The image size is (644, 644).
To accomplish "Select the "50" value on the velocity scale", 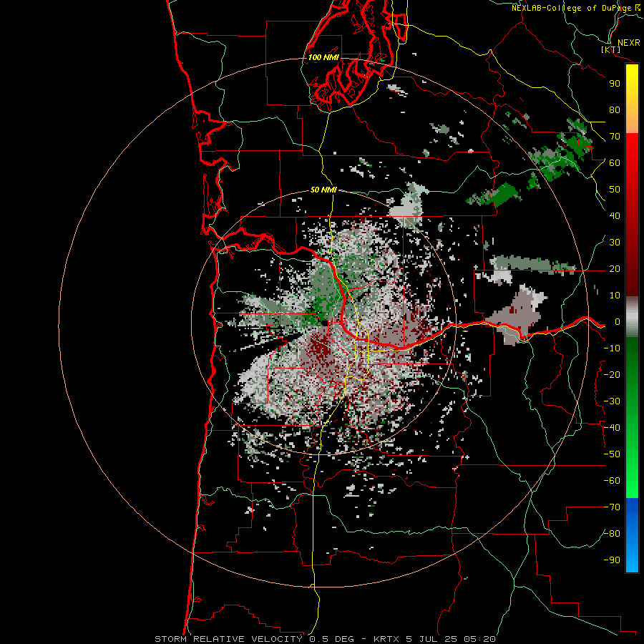I will point(615,190).
